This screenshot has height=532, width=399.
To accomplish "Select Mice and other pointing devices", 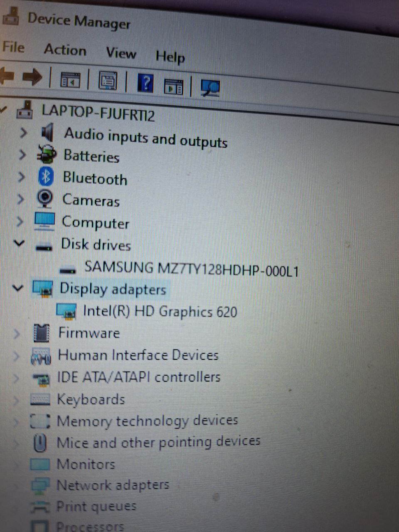I will (158, 442).
